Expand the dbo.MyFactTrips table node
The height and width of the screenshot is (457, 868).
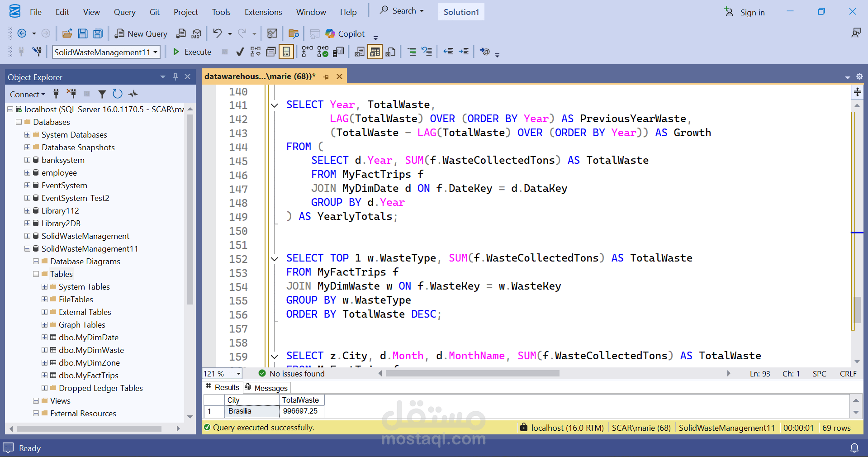(44, 376)
